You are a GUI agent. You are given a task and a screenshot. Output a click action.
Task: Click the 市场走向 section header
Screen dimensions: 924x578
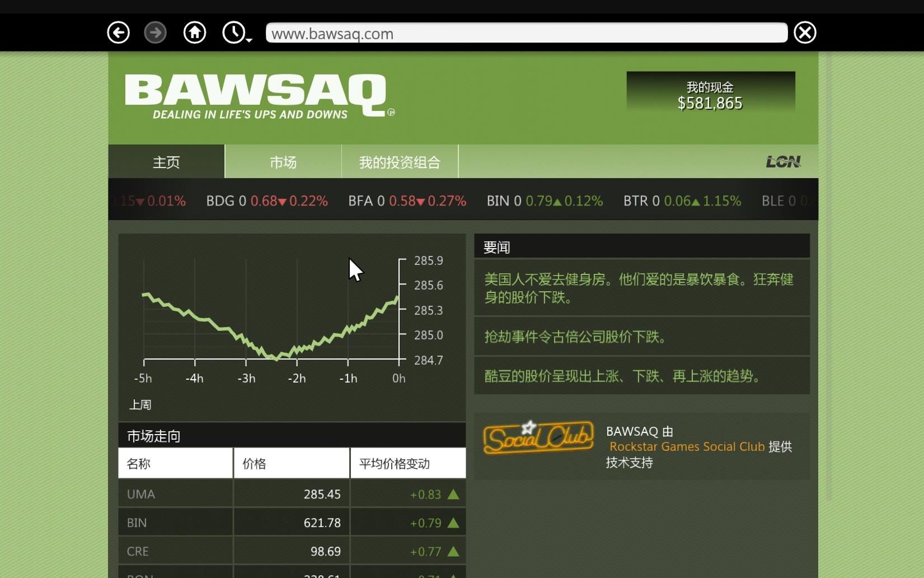[292, 435]
